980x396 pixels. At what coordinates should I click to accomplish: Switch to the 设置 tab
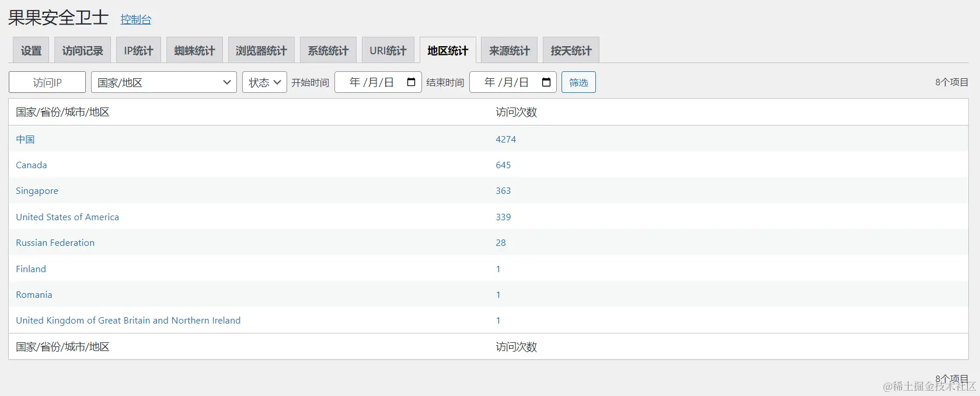point(31,50)
